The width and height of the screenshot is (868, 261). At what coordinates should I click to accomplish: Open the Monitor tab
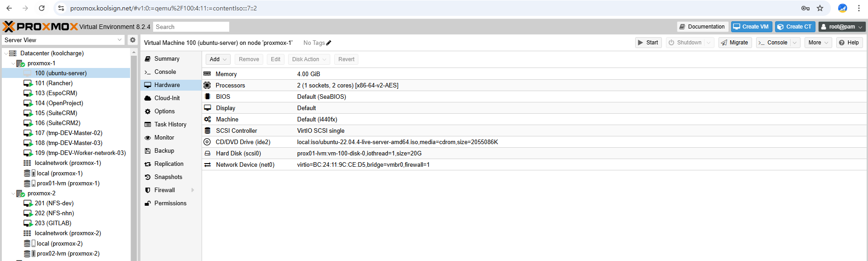171,138
